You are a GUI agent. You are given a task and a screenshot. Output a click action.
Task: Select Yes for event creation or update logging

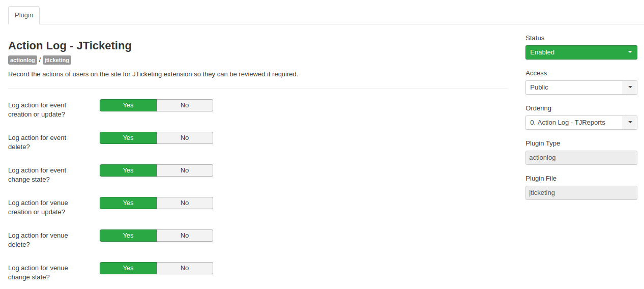tap(128, 105)
